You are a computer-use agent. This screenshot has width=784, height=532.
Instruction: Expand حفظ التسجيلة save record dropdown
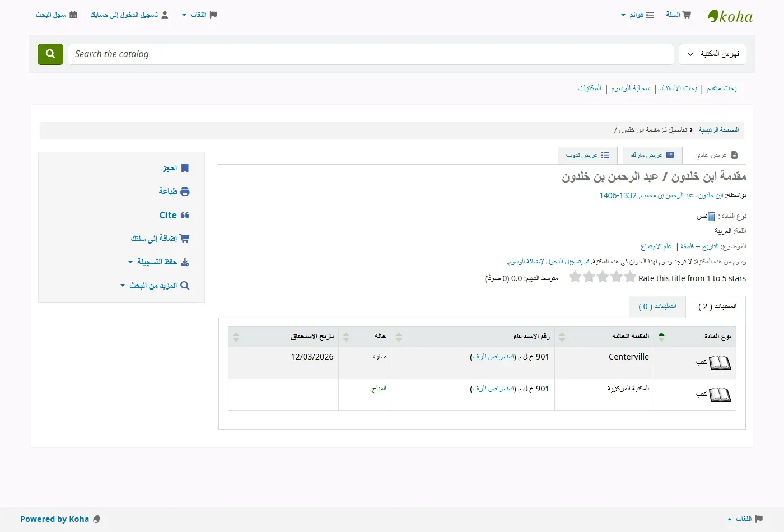158,262
